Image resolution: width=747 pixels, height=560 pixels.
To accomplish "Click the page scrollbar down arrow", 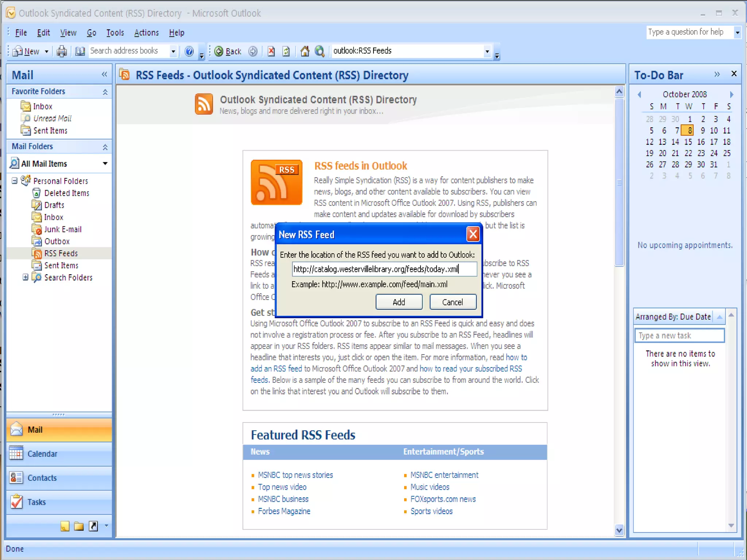I will (x=619, y=530).
